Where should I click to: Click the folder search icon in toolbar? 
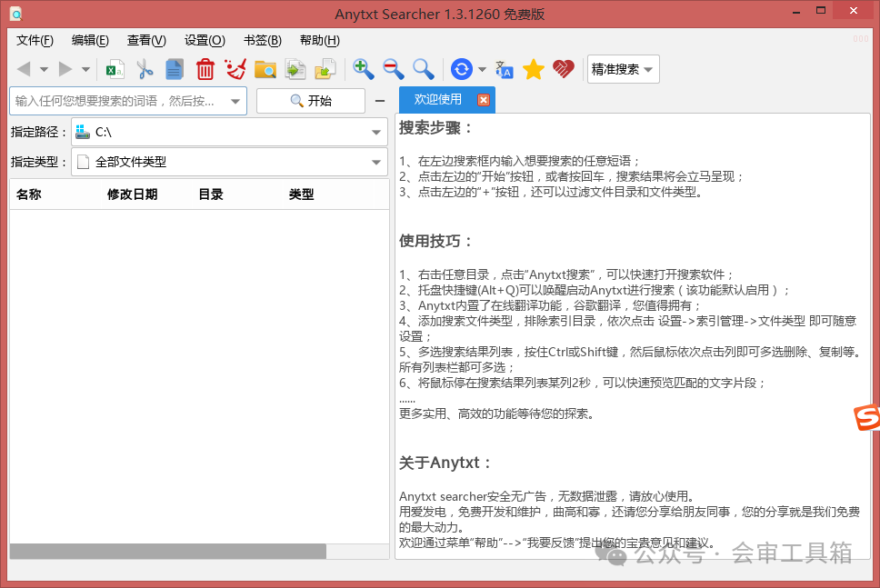coord(265,69)
